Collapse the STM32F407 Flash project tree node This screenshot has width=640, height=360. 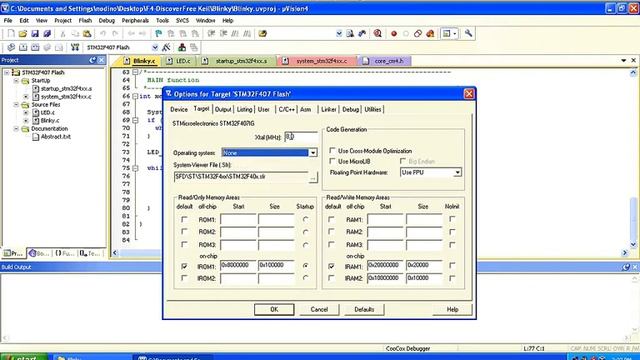coord(7,72)
